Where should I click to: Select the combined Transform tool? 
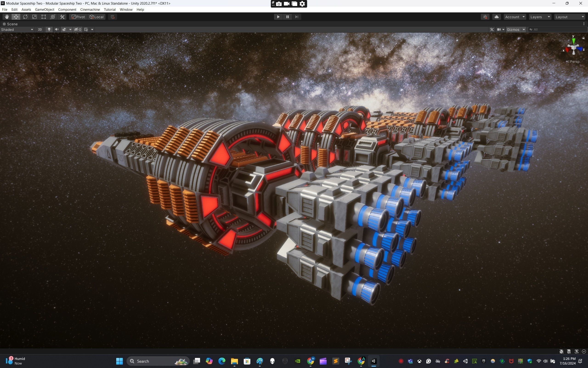pos(53,17)
